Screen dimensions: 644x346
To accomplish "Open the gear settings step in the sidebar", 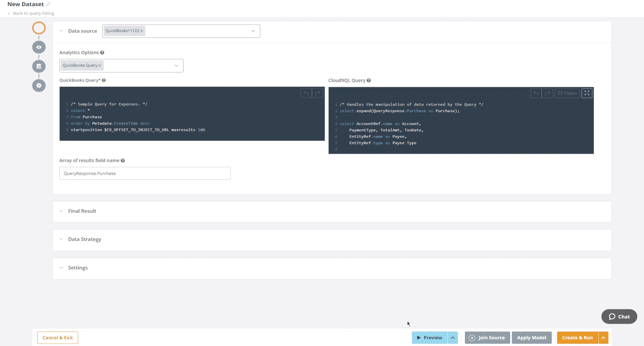I will coord(39,85).
